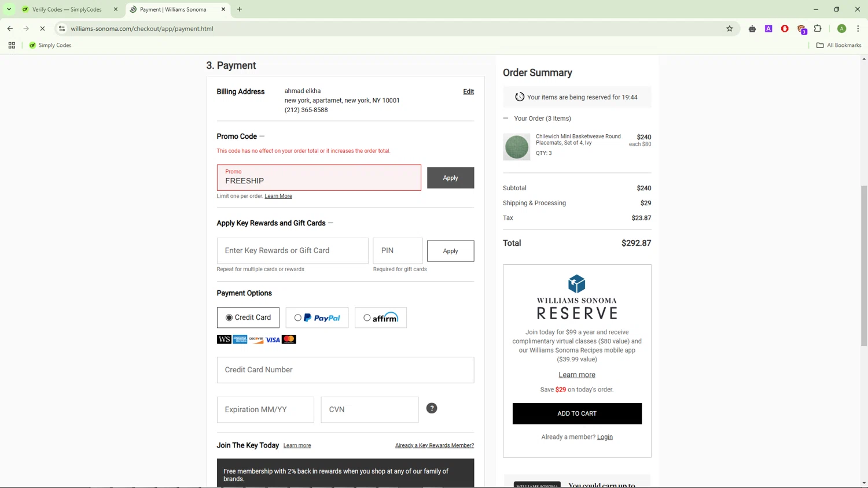
Task: Open Learn more beside Join The Key
Action: (297, 446)
